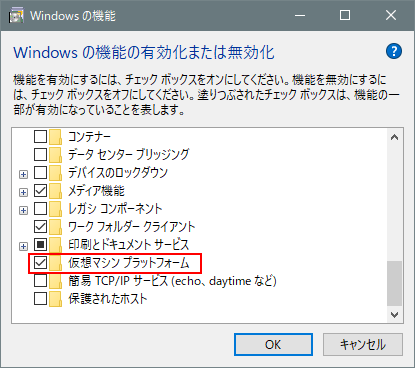Click the feature list scrollbar thumb

pos(394,283)
